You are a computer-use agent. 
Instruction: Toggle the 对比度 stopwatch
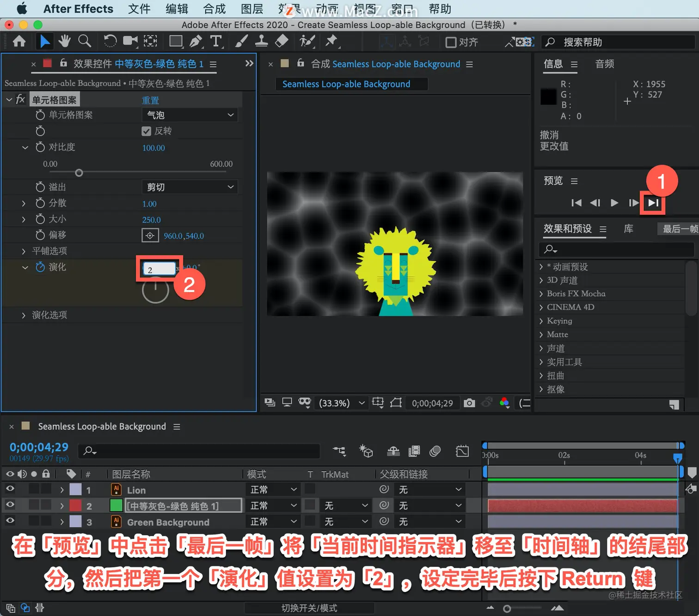point(40,147)
